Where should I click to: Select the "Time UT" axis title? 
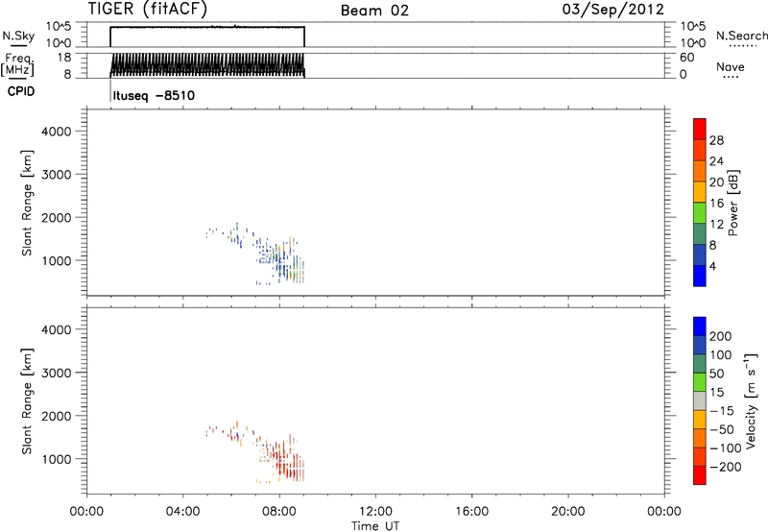coord(375,526)
